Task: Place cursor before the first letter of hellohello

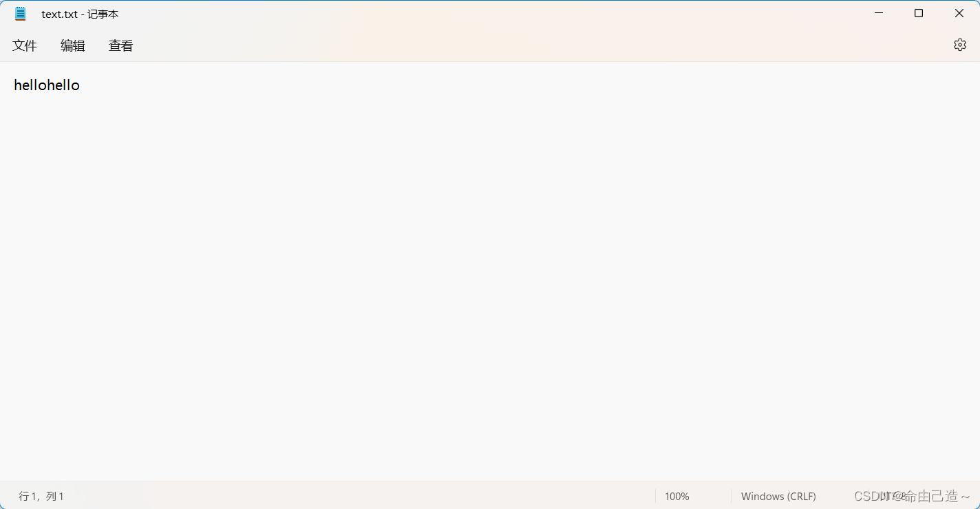Action: pyautogui.click(x=14, y=85)
